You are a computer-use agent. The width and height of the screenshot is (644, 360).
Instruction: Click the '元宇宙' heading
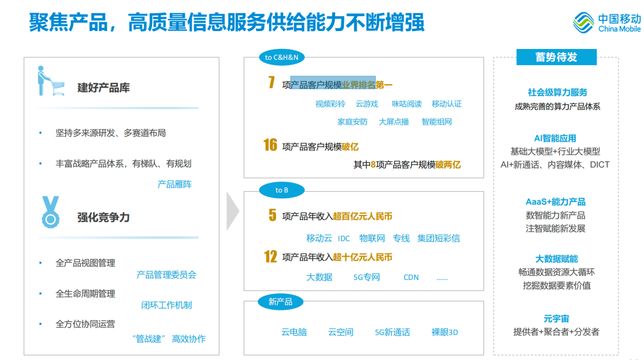tap(556, 319)
